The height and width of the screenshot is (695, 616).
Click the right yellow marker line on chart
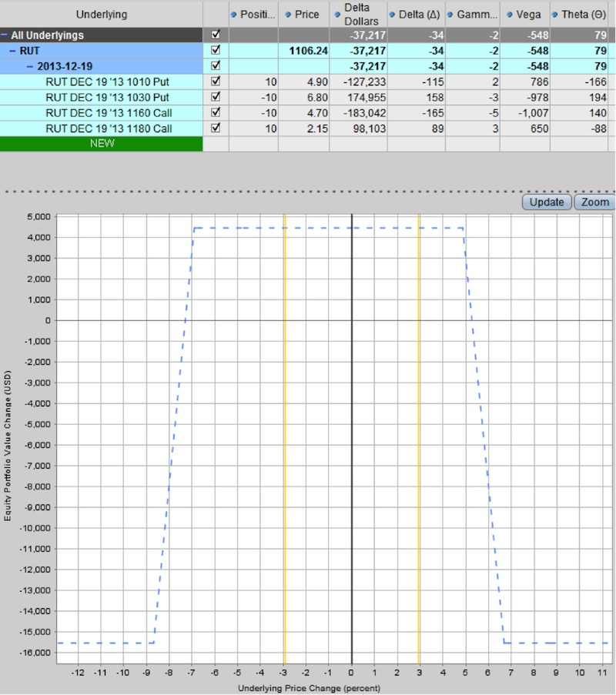pyautogui.click(x=419, y=439)
